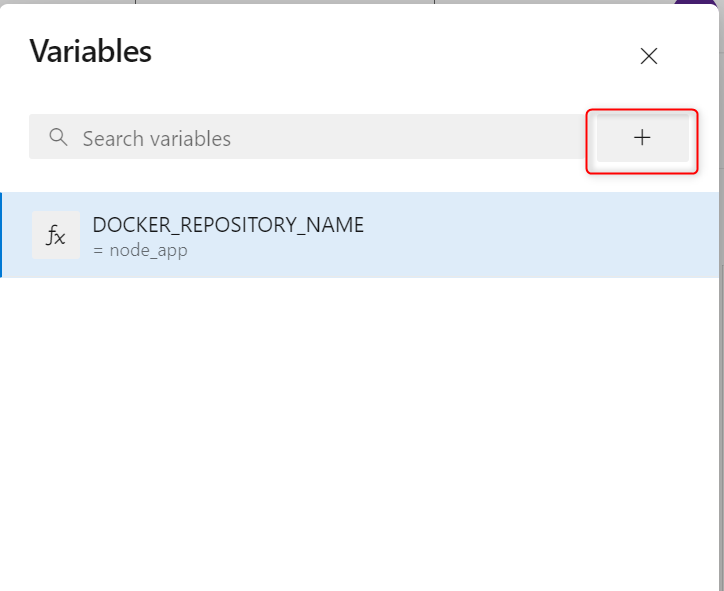
Task: Click the plus icon next to search
Action: (642, 138)
